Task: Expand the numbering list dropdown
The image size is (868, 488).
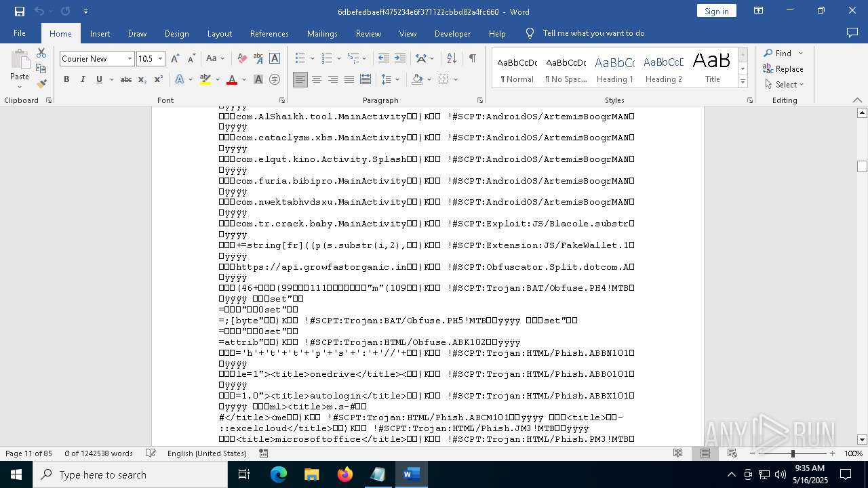Action: point(339,59)
